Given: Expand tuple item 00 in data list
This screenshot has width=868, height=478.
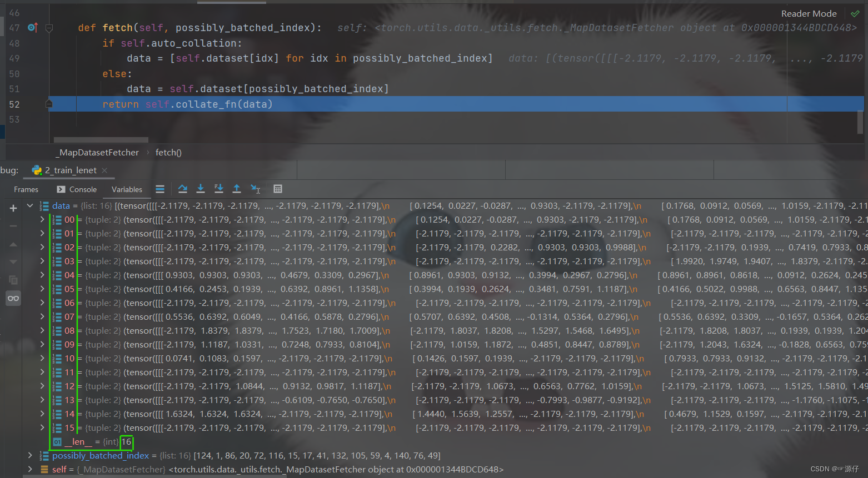Looking at the screenshot, I should (42, 220).
